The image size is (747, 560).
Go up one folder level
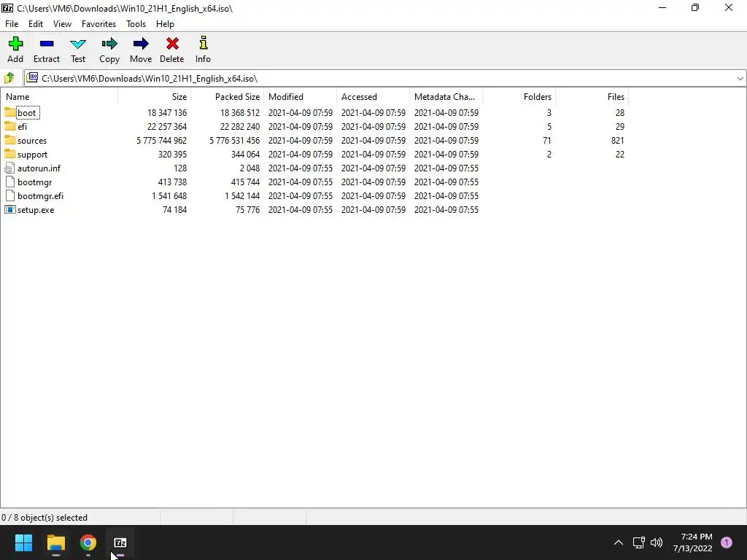pyautogui.click(x=9, y=78)
